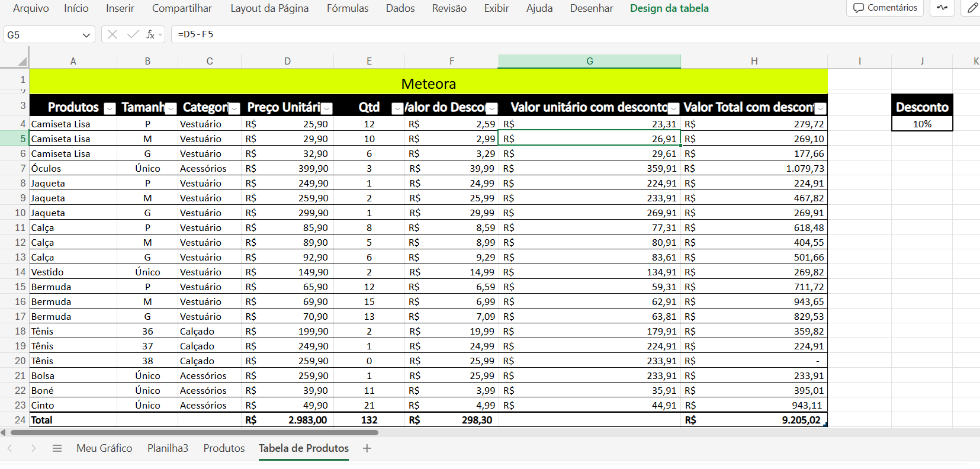Open the Design da tabela tab
The image size is (980, 469).
coord(669,8)
